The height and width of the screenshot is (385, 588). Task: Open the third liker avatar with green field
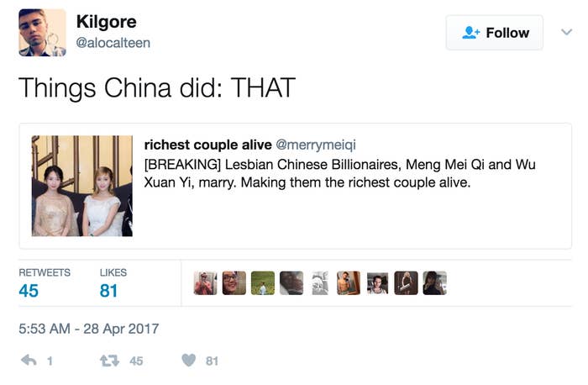263,283
